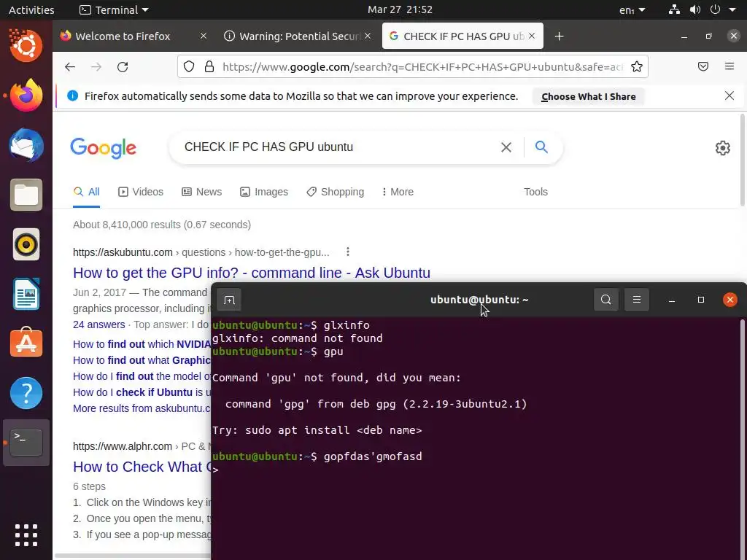
Task: Switch to Warning: Potential Security tab
Action: (x=299, y=36)
